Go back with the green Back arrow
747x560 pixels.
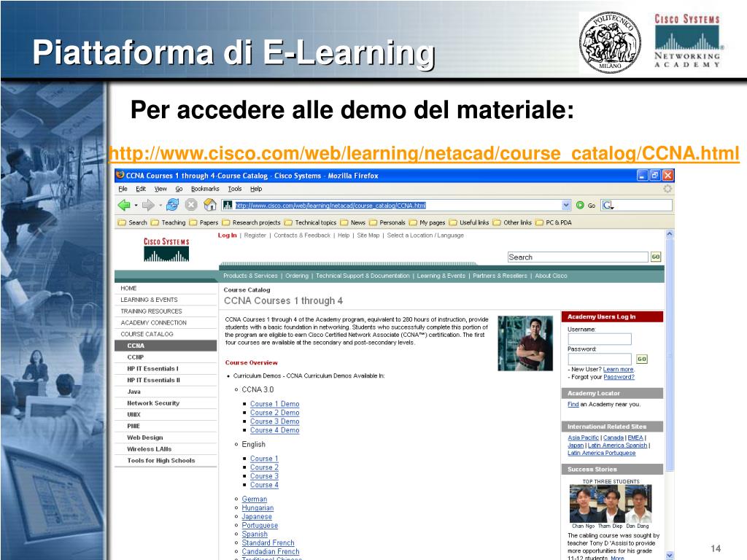124,205
